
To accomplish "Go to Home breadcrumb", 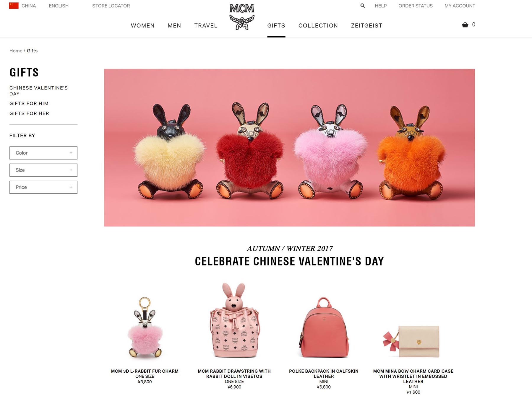I will (x=16, y=50).
